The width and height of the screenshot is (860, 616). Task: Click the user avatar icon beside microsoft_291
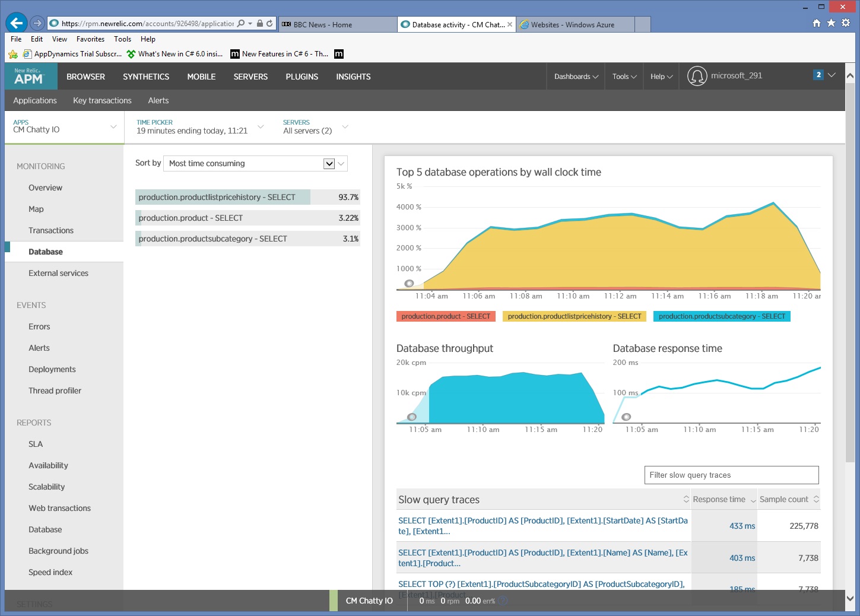point(697,76)
